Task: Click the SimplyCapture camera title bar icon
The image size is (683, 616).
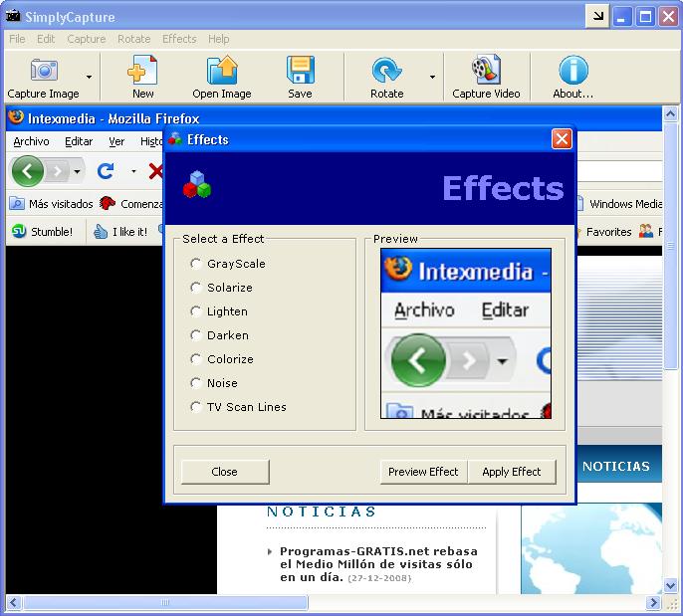Action: (x=14, y=16)
